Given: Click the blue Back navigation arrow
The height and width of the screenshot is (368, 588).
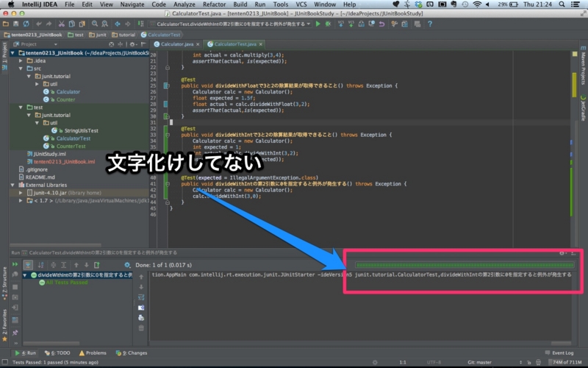Looking at the screenshot, I should 118,24.
